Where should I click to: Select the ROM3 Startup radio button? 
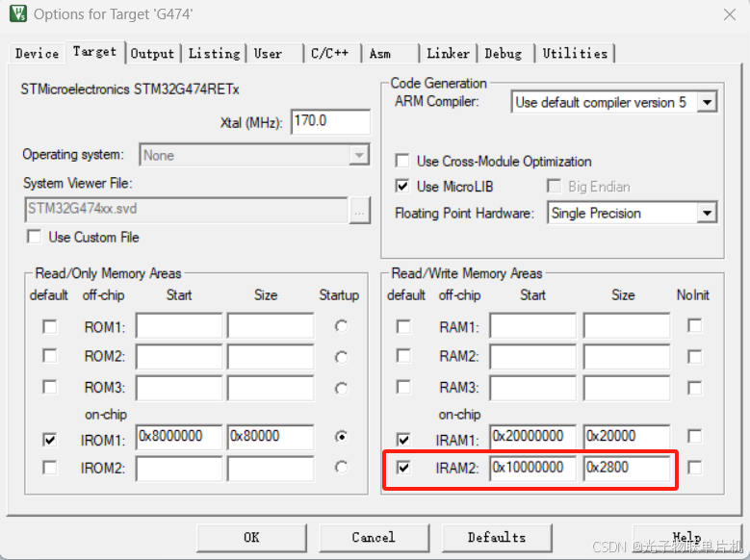(341, 389)
